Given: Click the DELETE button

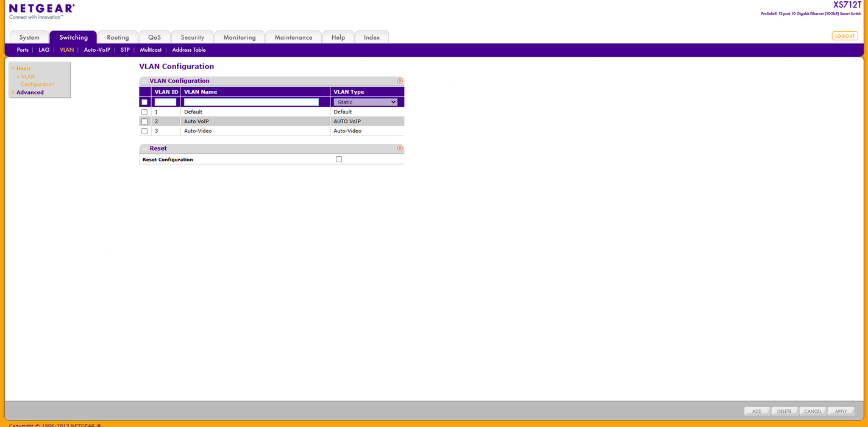Looking at the screenshot, I should (784, 411).
